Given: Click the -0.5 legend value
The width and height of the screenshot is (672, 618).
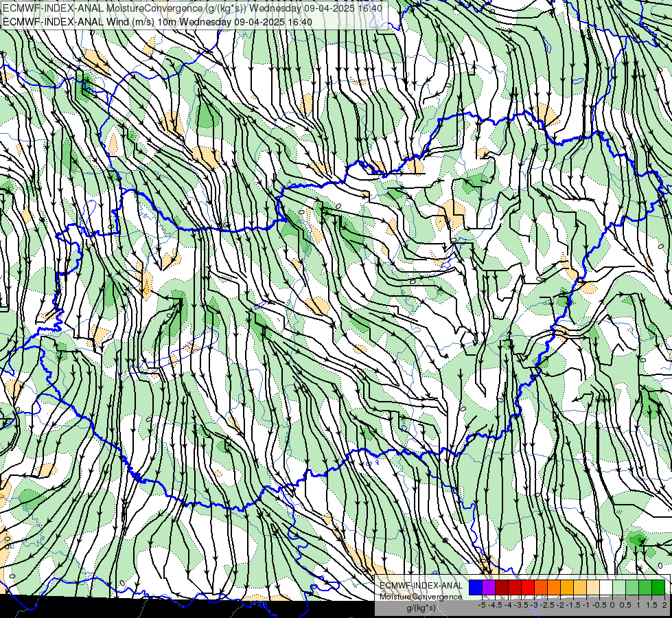Looking at the screenshot, I should coord(599,605).
